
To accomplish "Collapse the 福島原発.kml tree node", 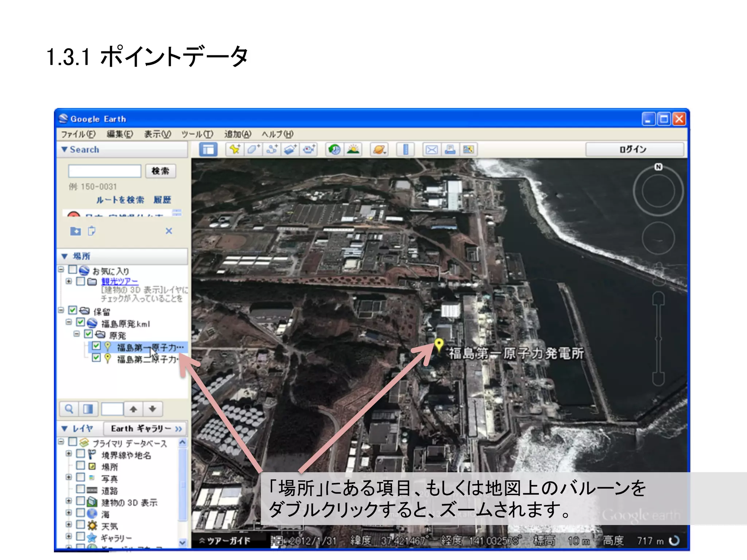I will click(69, 322).
